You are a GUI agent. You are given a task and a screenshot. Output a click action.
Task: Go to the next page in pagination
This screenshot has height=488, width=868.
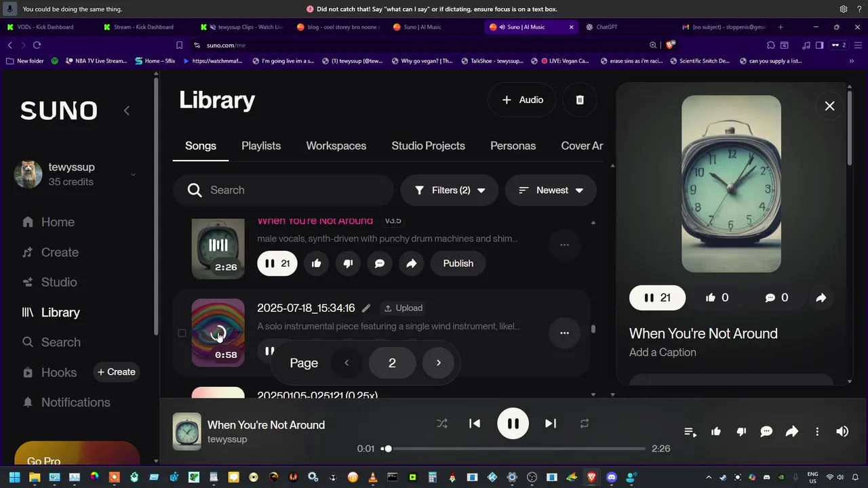coord(439,363)
